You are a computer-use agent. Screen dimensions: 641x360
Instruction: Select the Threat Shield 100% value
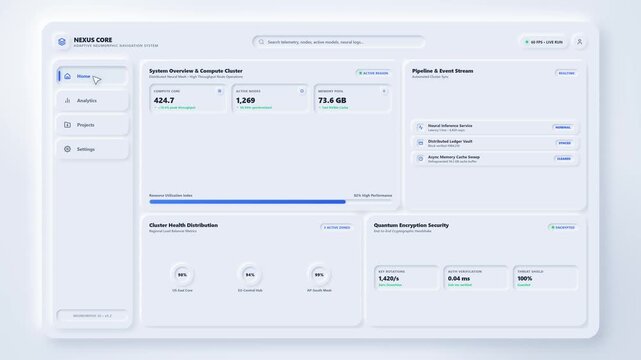[524, 278]
